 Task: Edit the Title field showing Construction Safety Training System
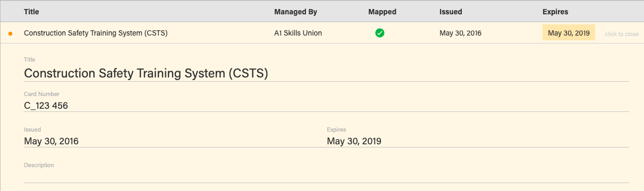coord(326,73)
